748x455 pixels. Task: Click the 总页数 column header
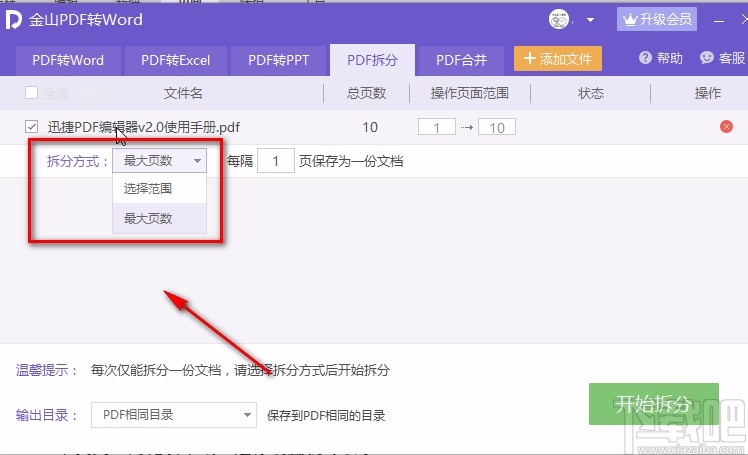coord(366,93)
